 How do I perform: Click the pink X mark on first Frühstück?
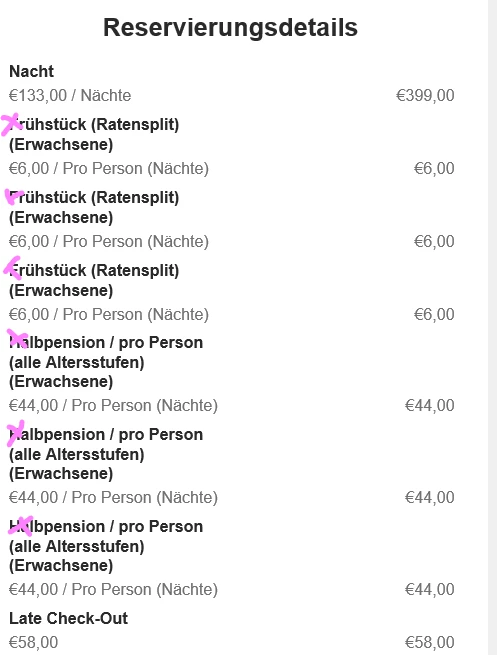(11, 124)
